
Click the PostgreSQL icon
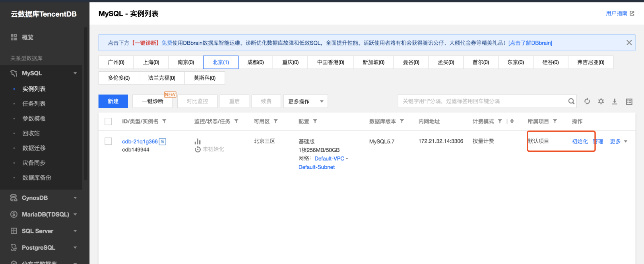click(x=14, y=248)
